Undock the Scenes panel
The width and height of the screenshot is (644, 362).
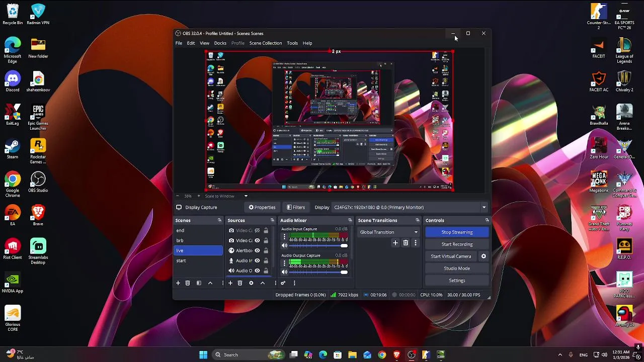[x=219, y=220]
